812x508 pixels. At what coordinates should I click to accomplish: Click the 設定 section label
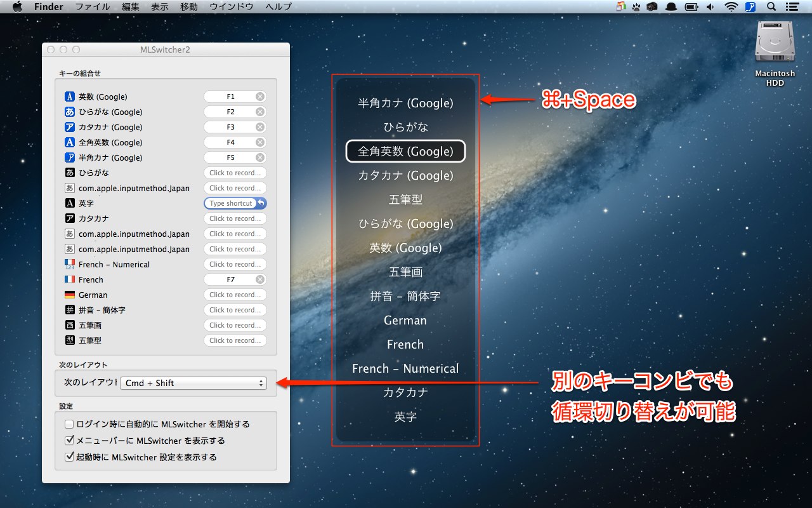tap(66, 406)
